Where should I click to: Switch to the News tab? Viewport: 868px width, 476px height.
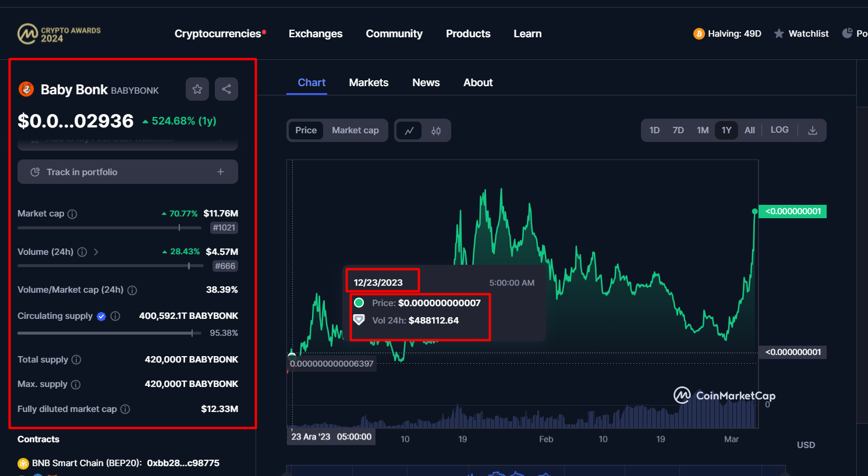pos(426,83)
